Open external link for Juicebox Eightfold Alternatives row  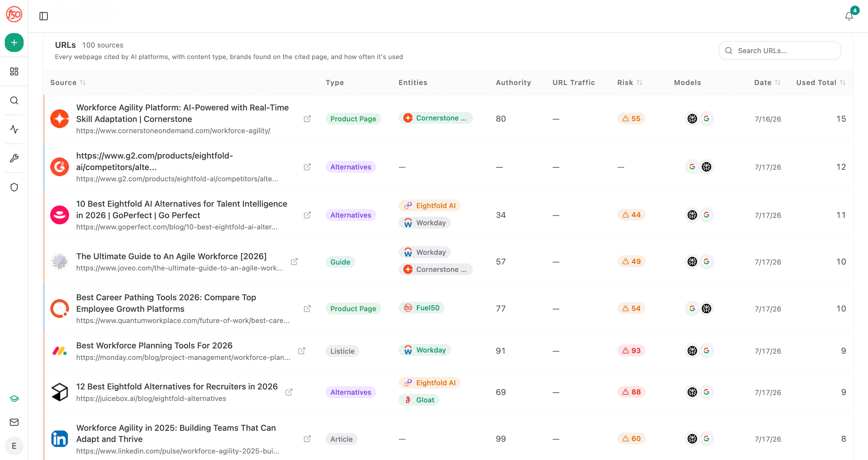coord(289,392)
